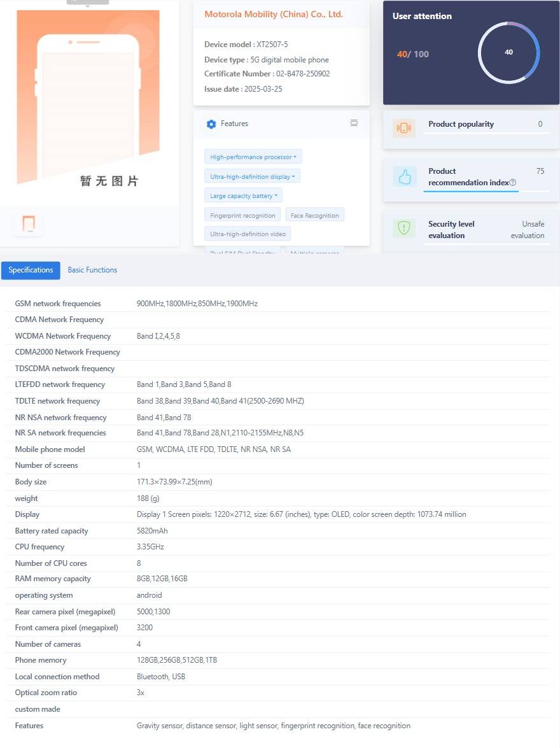Viewport: 560px width, 748px height.
Task: Click the Unsafe evaluation text
Action: coord(527,230)
